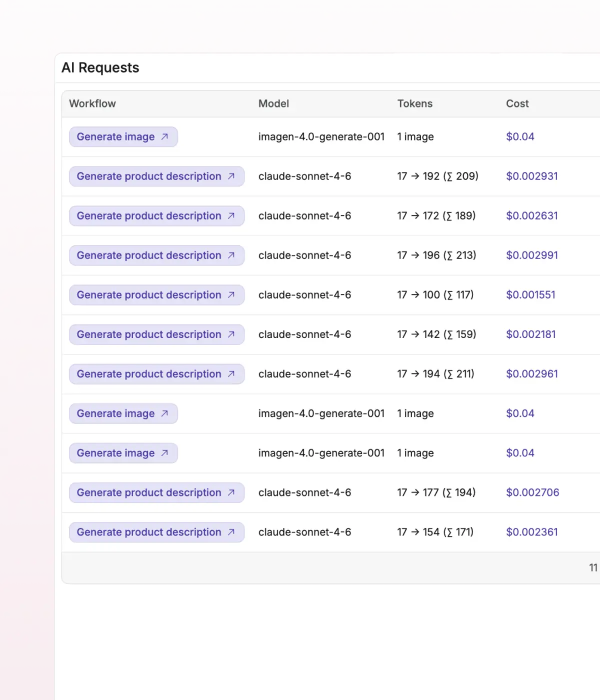
Task: Open Generate product description workflow costing $0.002706
Action: 156,492
